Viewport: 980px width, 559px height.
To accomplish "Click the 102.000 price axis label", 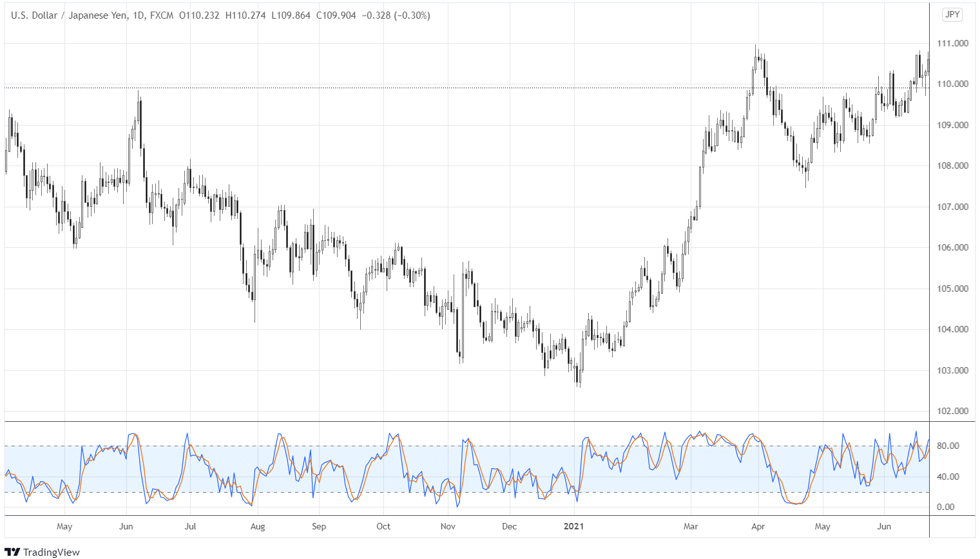I will coord(952,411).
